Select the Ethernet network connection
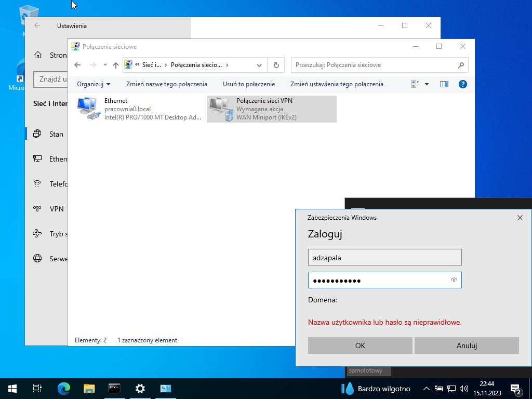Image resolution: width=532 pixels, height=399 pixels. point(139,109)
